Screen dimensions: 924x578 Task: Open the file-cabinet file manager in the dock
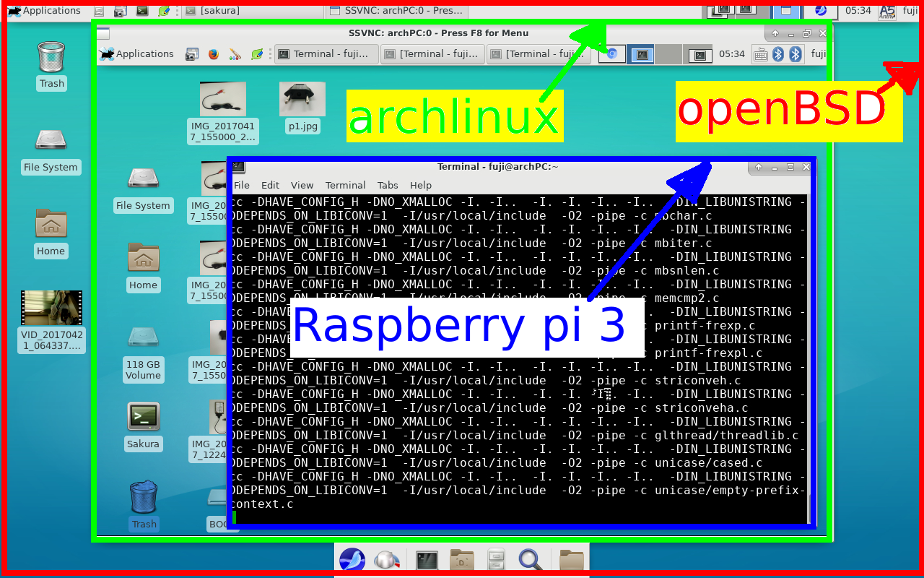pos(495,559)
